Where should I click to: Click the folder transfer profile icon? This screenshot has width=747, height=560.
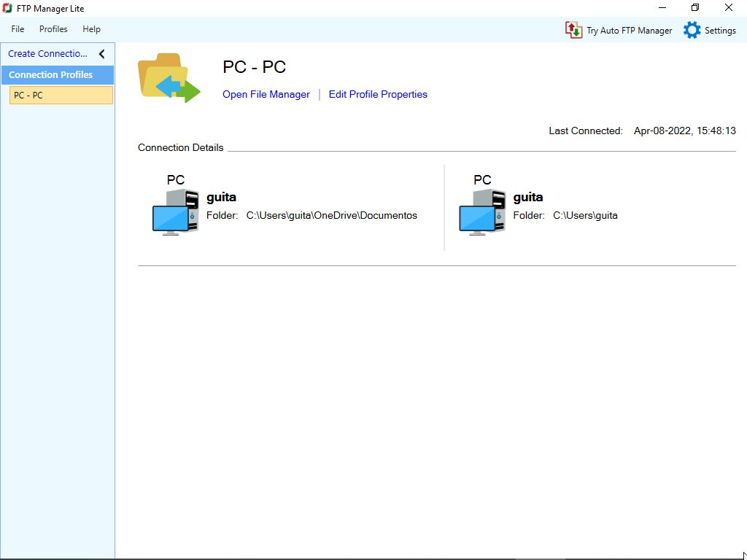169,77
